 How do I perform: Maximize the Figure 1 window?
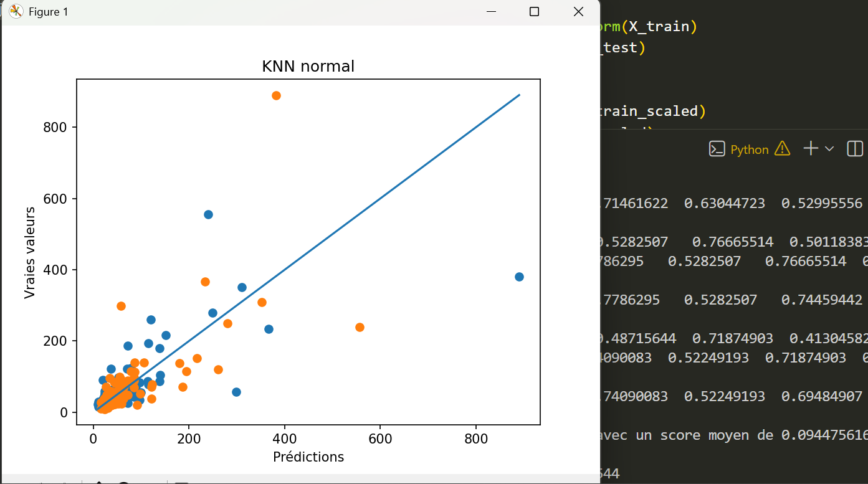534,12
